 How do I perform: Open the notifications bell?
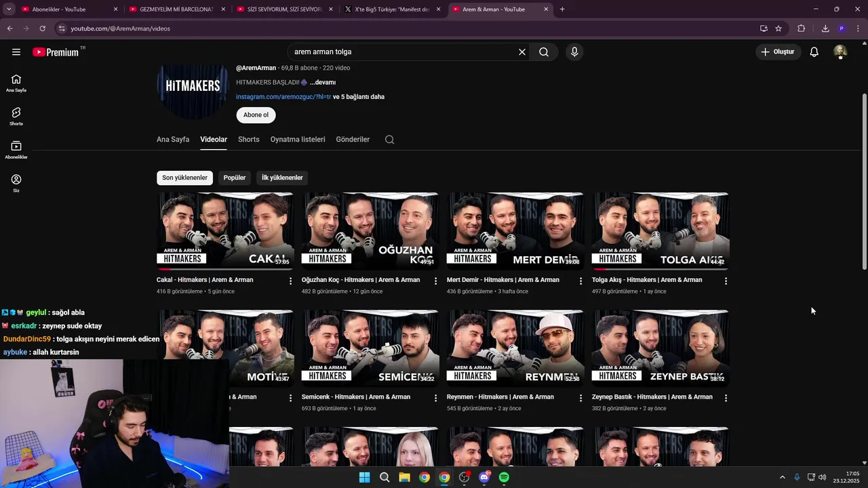click(814, 52)
